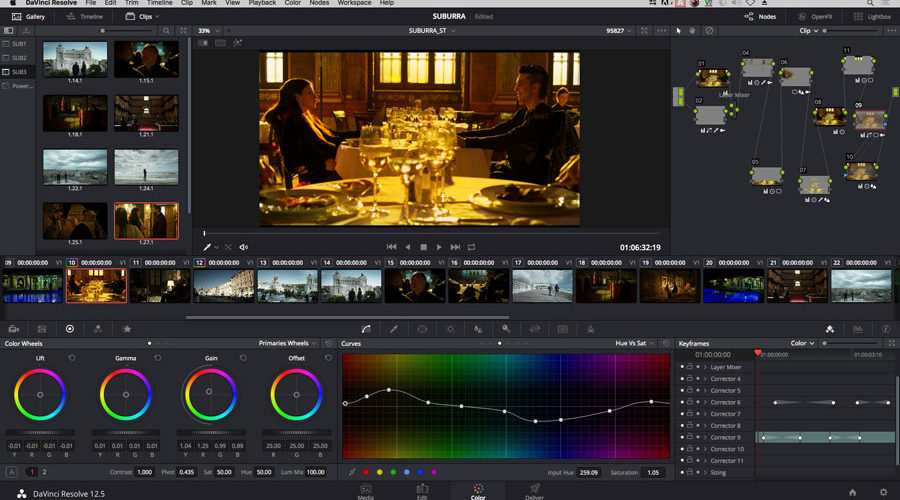
Task: Open the Blur palette icon
Action: [478, 329]
